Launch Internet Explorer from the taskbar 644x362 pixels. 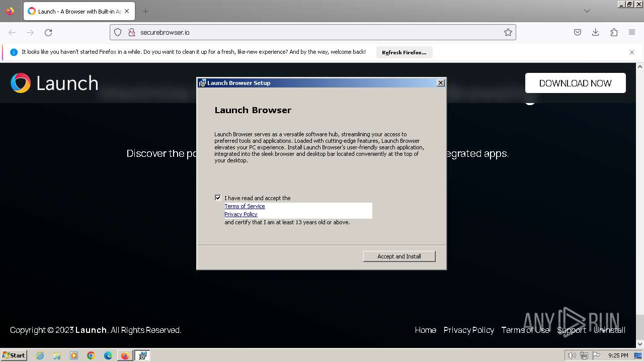40,355
